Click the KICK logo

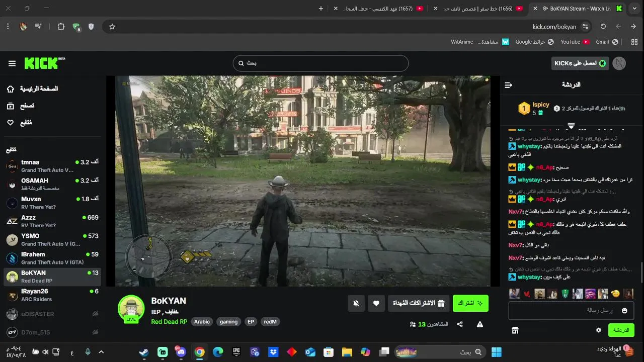(x=44, y=63)
